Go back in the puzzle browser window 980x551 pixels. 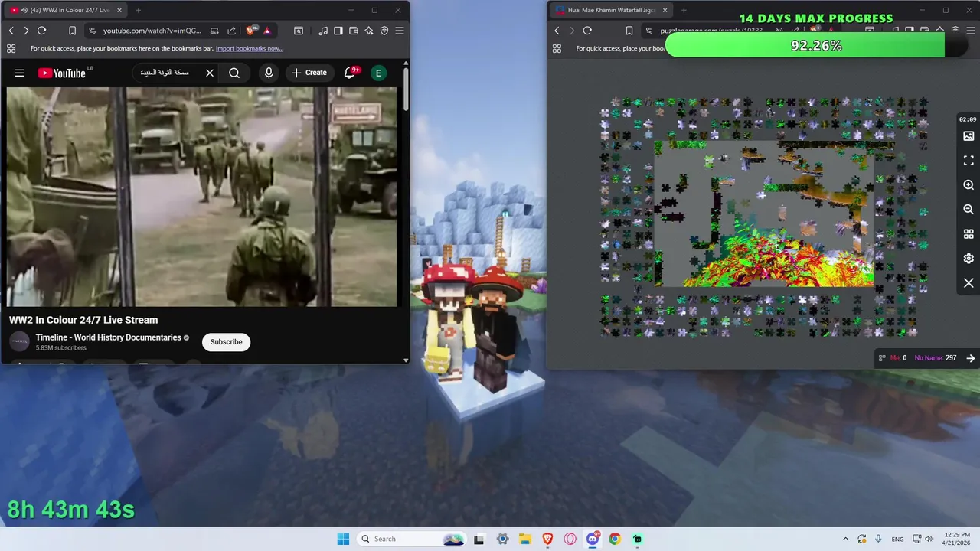click(557, 31)
